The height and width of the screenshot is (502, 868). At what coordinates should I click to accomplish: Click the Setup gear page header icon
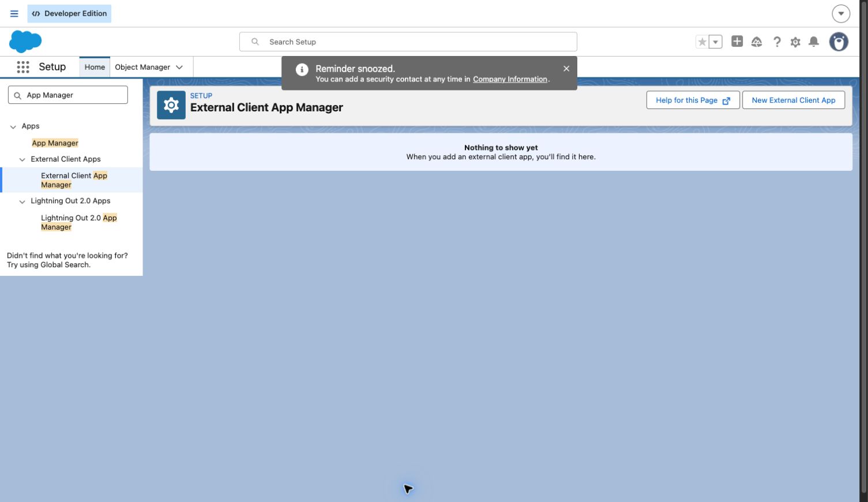click(x=171, y=105)
